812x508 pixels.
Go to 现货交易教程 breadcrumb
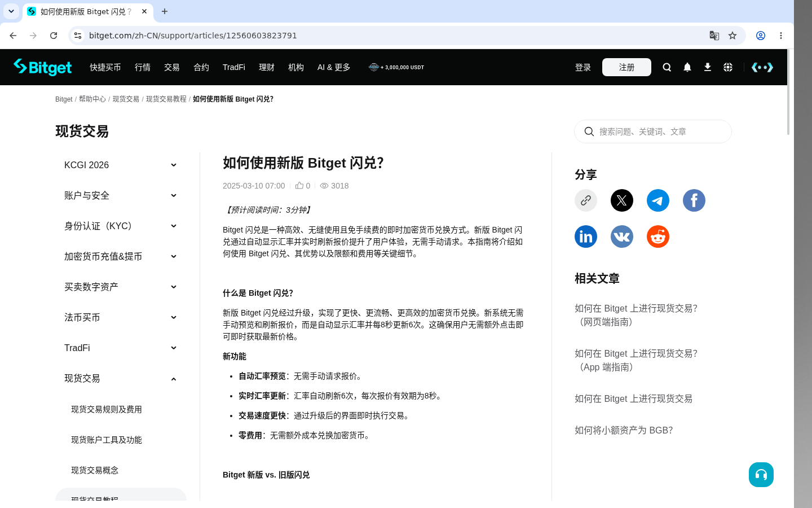(x=166, y=99)
